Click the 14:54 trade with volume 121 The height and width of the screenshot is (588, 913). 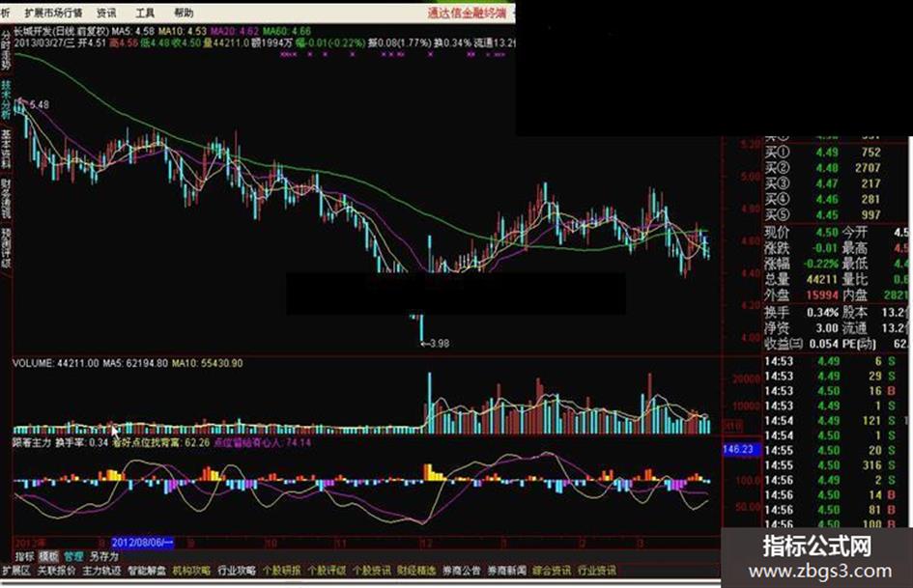click(830, 420)
